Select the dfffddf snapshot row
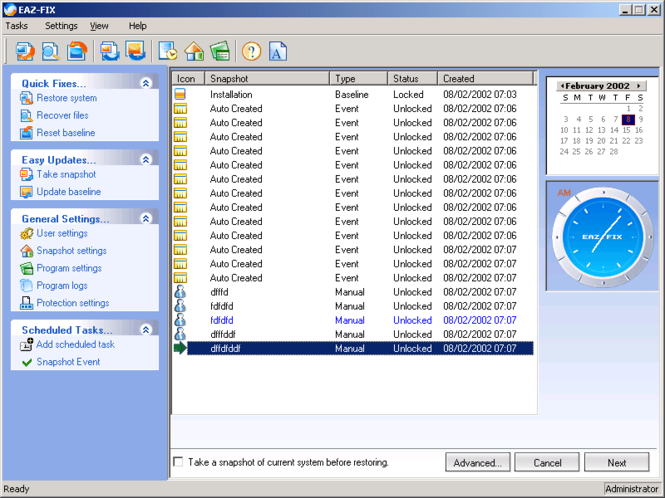The width and height of the screenshot is (665, 498). point(353,334)
